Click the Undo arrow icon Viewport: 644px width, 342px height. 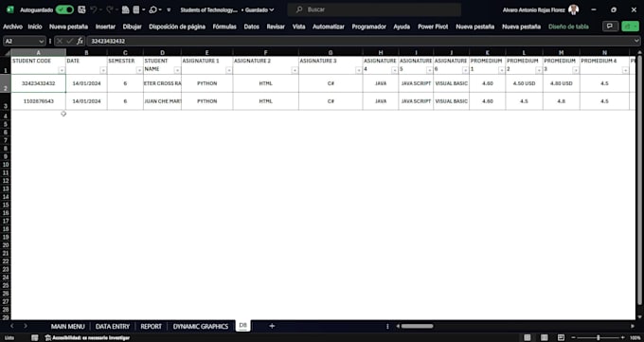click(93, 9)
